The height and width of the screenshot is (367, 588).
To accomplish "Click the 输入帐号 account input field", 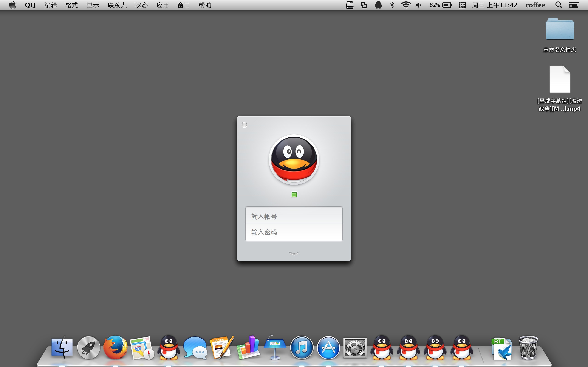I will click(294, 216).
